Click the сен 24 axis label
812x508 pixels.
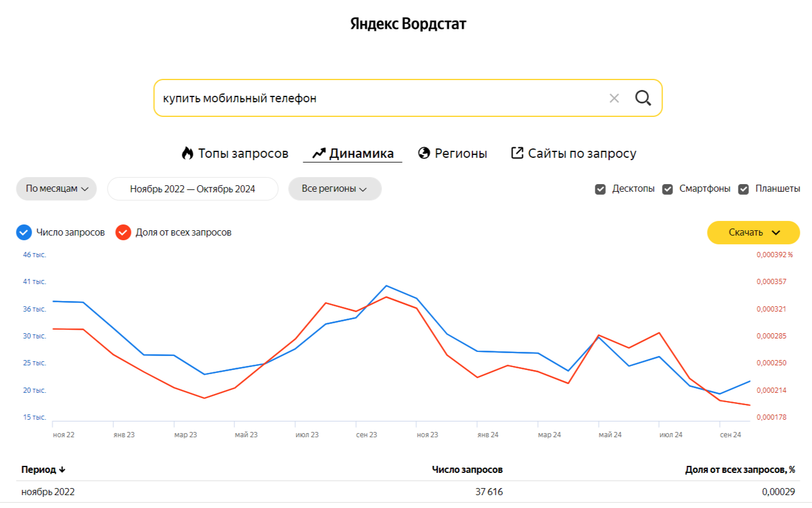click(731, 435)
